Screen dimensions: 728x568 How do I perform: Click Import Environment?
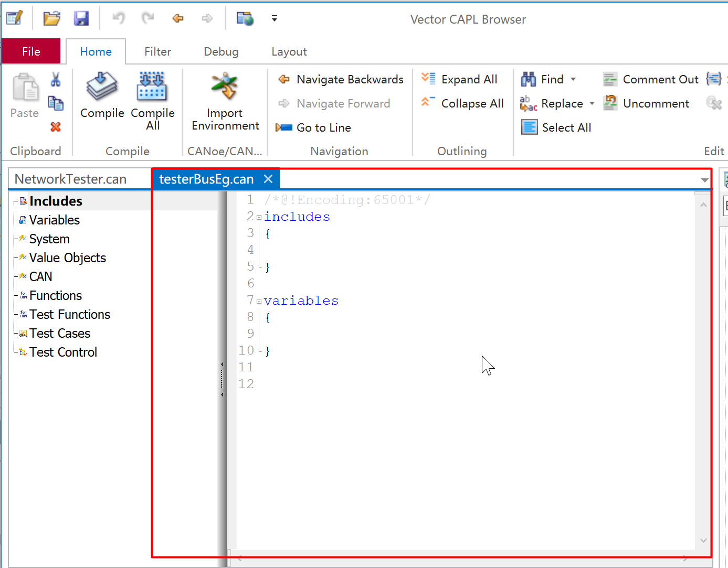225,101
